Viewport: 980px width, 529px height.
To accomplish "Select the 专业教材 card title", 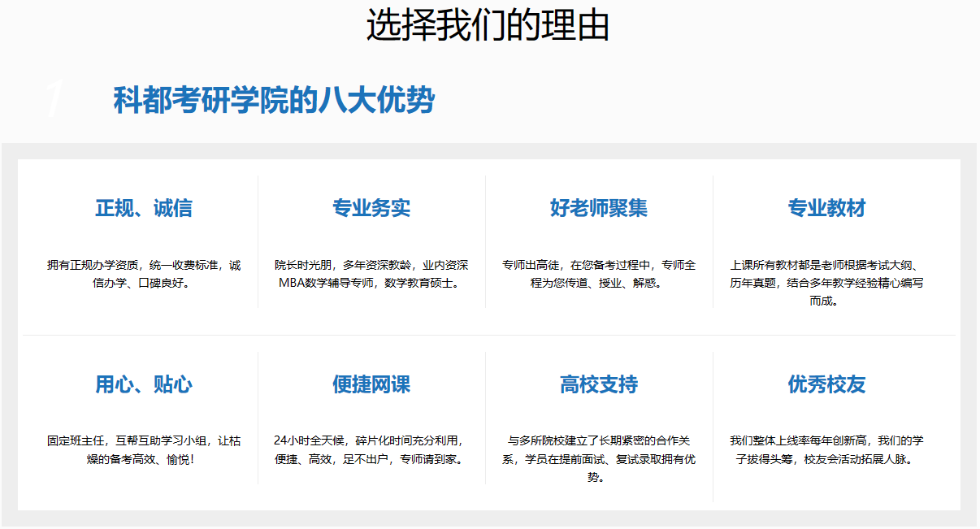I will point(826,208).
